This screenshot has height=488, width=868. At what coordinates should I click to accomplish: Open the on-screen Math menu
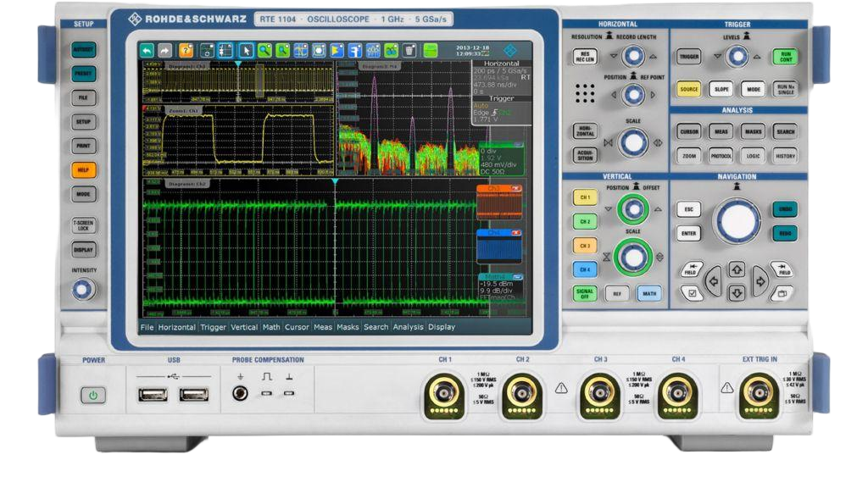click(x=271, y=327)
